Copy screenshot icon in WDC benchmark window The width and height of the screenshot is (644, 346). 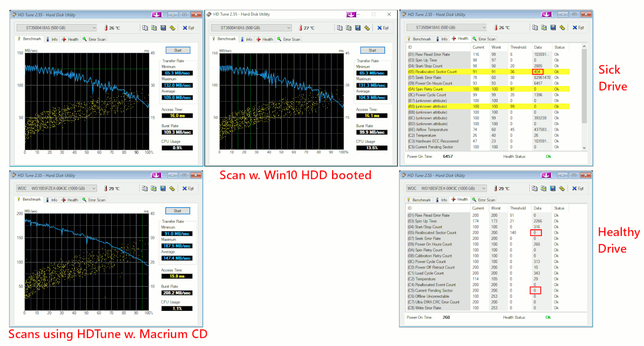[154, 189]
